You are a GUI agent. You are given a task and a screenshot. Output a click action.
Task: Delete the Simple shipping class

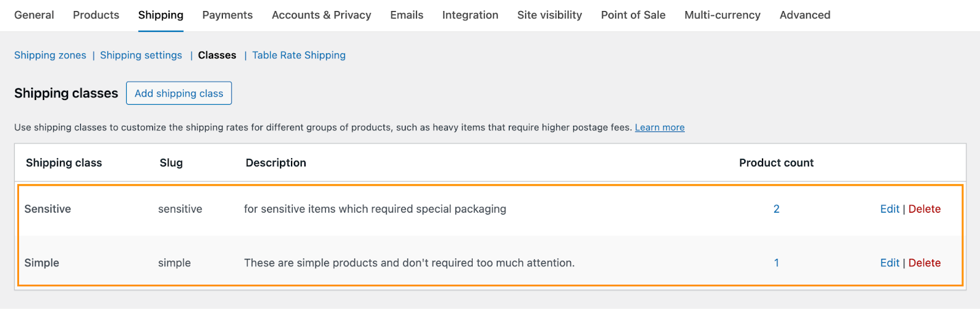pos(924,263)
